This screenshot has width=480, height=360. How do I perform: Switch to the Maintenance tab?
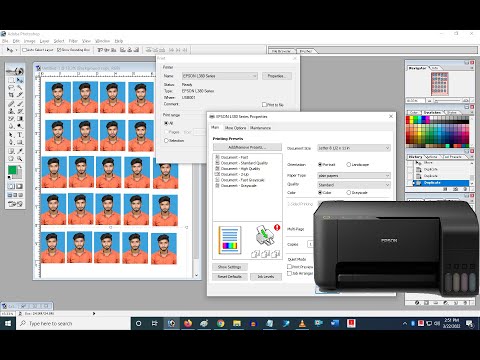pyautogui.click(x=260, y=128)
